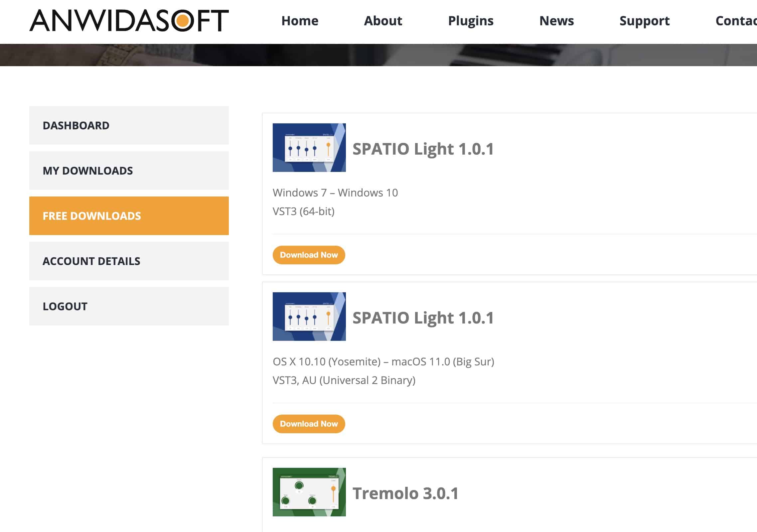Image resolution: width=757 pixels, height=532 pixels.
Task: Download SPATIO Light for Windows
Action: tap(309, 255)
